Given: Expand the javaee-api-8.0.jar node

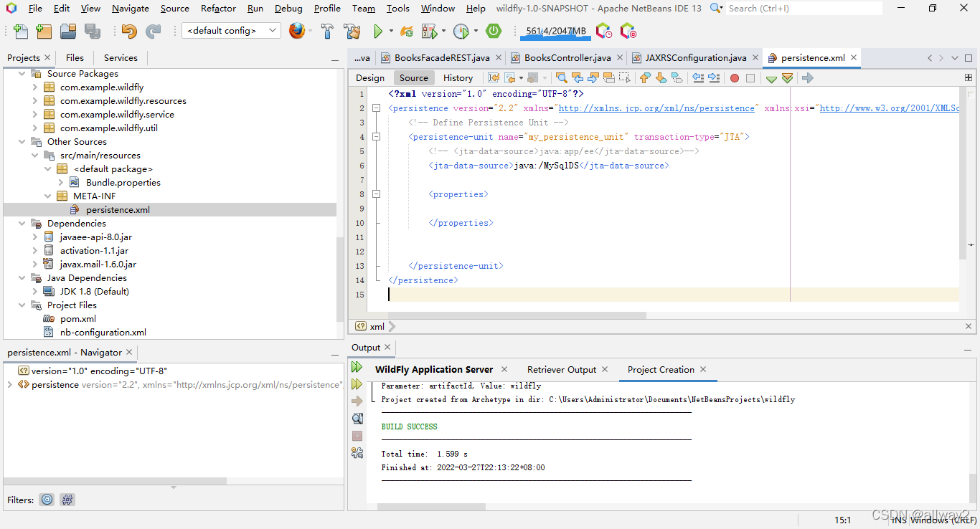Looking at the screenshot, I should [34, 237].
